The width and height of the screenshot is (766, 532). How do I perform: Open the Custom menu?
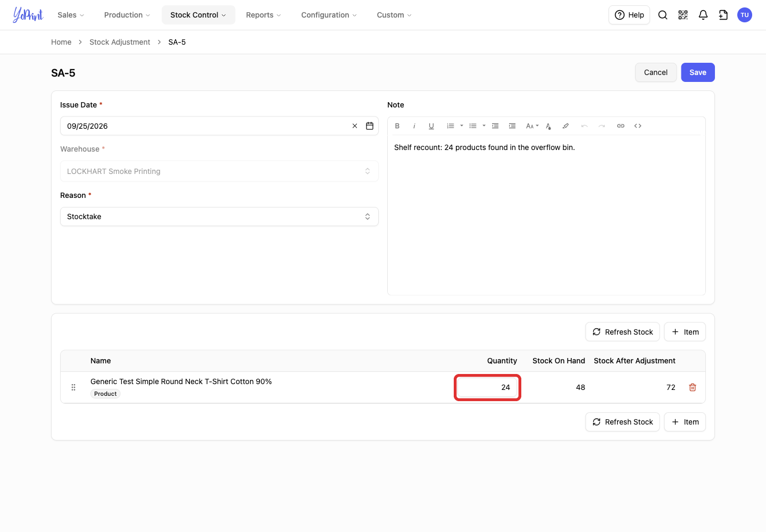pos(394,15)
